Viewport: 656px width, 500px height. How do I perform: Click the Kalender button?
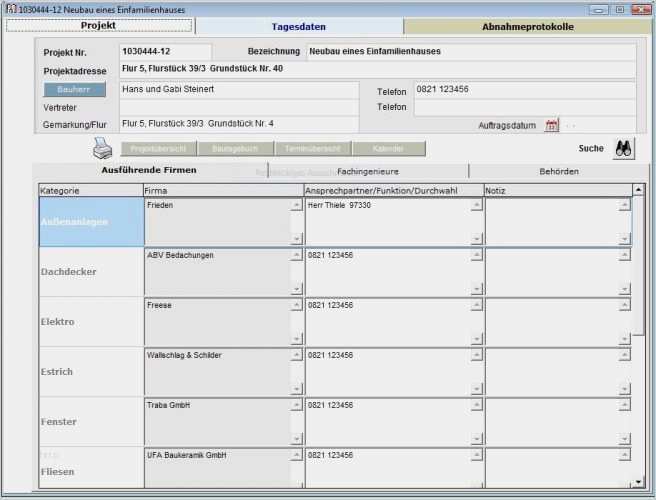pyautogui.click(x=389, y=149)
